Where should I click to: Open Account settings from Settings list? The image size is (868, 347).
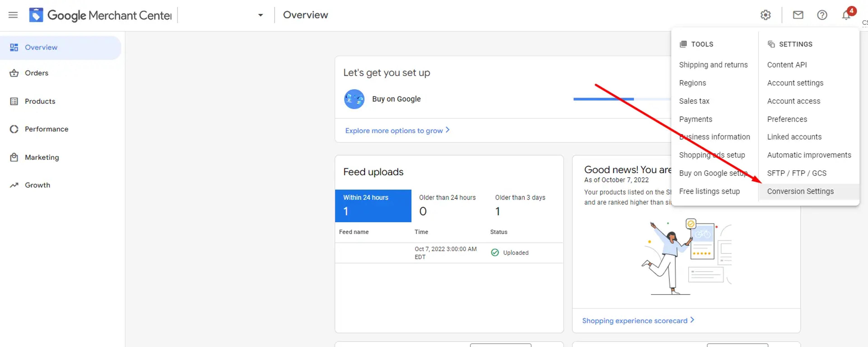[x=795, y=83]
